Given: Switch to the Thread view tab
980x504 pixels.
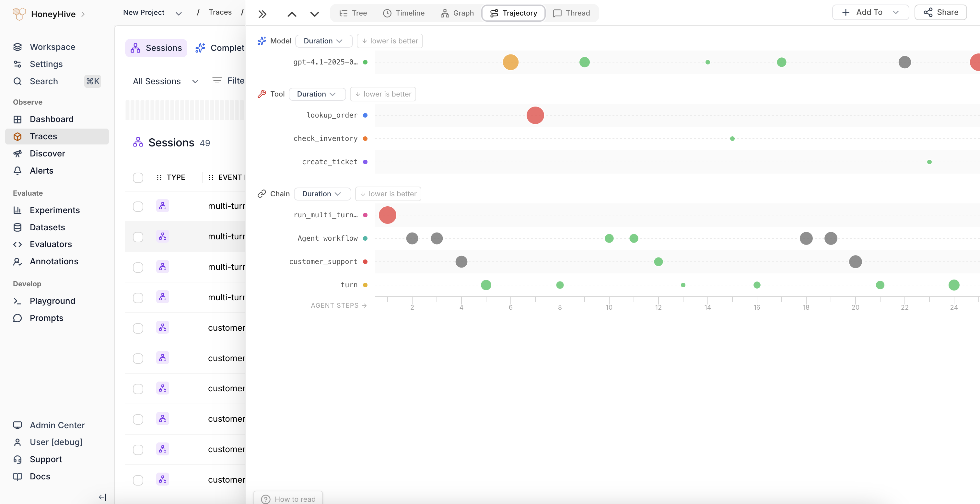Looking at the screenshot, I should (x=571, y=13).
